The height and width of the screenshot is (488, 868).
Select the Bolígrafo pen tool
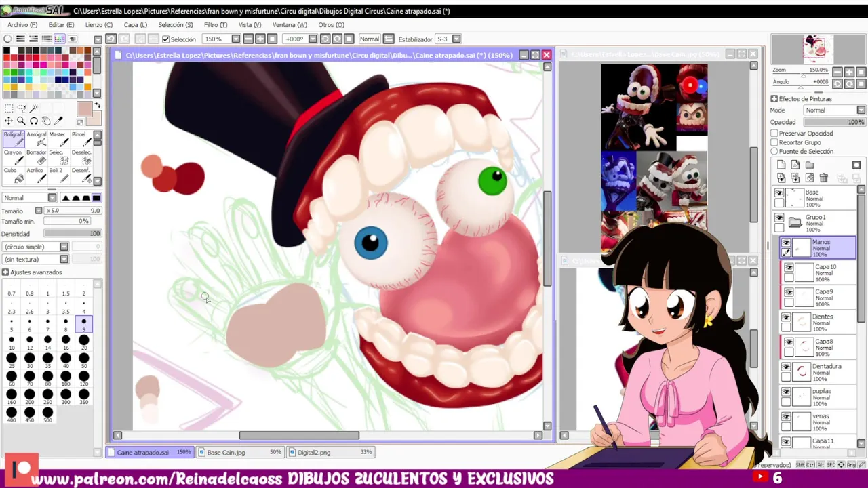(14, 138)
